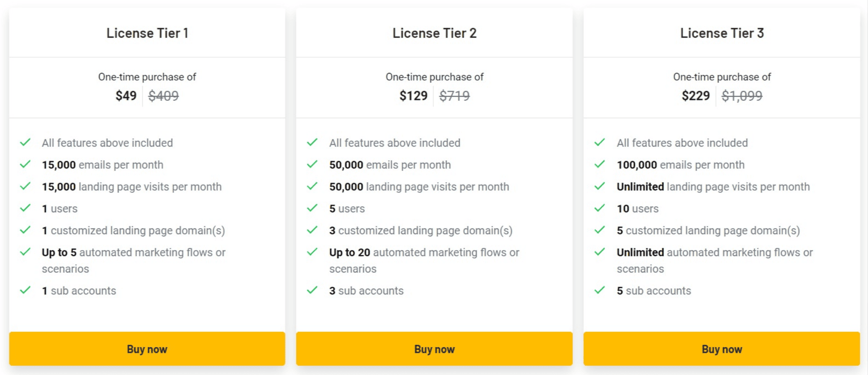This screenshot has width=868, height=375.
Task: Click checkmark beside 100,000 emails per month
Action: click(x=600, y=164)
